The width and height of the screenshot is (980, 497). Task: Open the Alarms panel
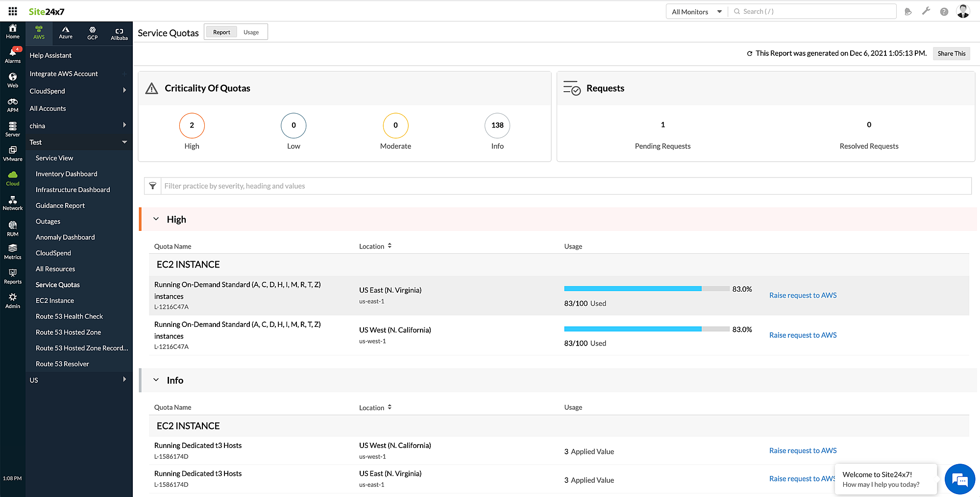coord(12,55)
